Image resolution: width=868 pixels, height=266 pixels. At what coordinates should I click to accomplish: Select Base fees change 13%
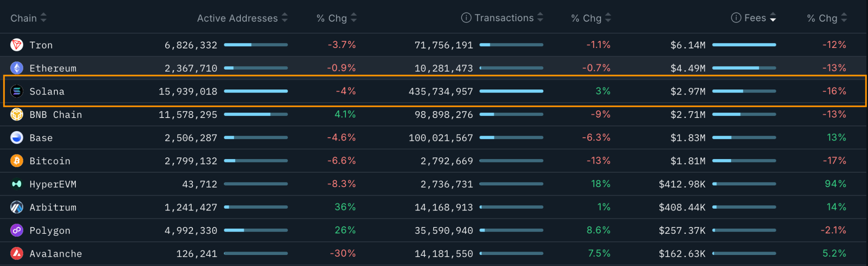click(836, 137)
